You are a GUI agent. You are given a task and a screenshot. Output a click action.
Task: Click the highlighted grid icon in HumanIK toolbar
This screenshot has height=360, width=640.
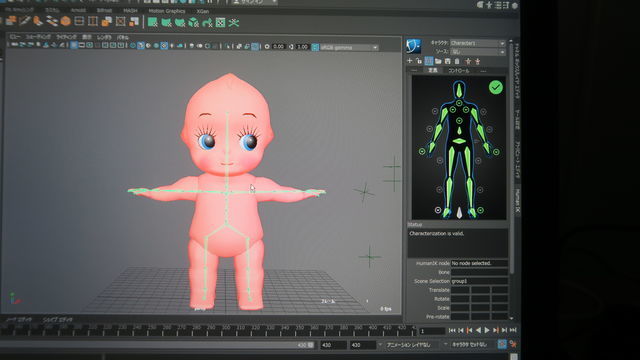pos(429,61)
